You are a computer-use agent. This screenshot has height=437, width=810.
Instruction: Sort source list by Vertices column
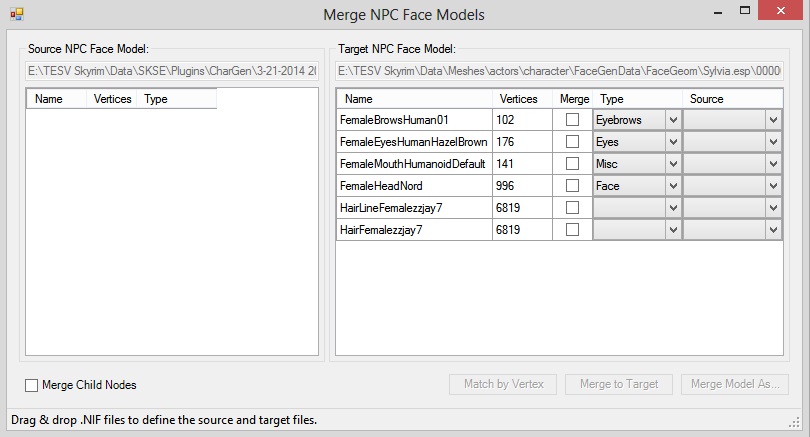(x=112, y=99)
